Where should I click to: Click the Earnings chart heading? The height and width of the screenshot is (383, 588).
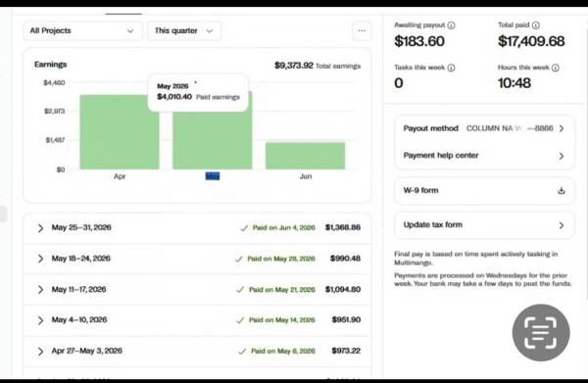point(51,65)
